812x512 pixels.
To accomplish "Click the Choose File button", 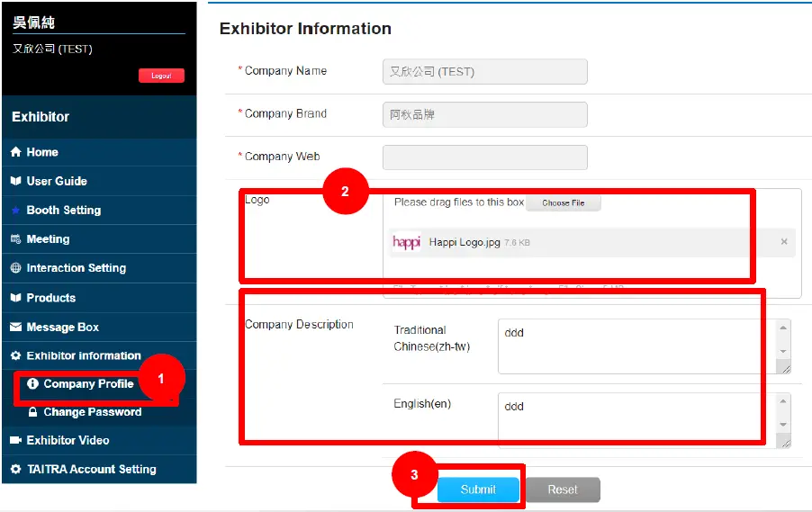I will coord(564,203).
